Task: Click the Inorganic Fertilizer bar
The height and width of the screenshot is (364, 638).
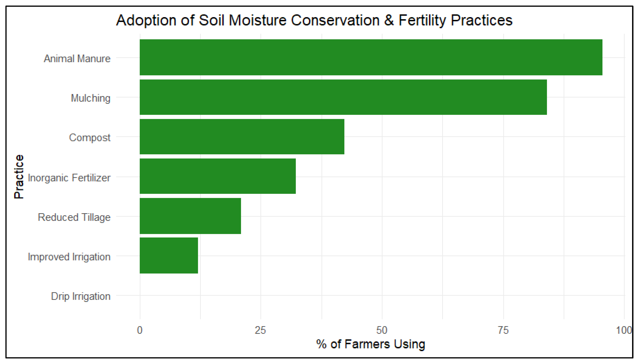Action: pos(218,176)
